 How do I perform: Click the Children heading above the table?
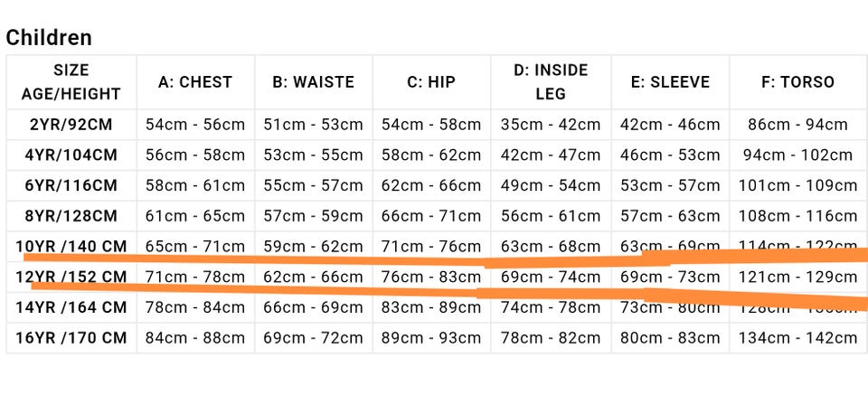[49, 38]
